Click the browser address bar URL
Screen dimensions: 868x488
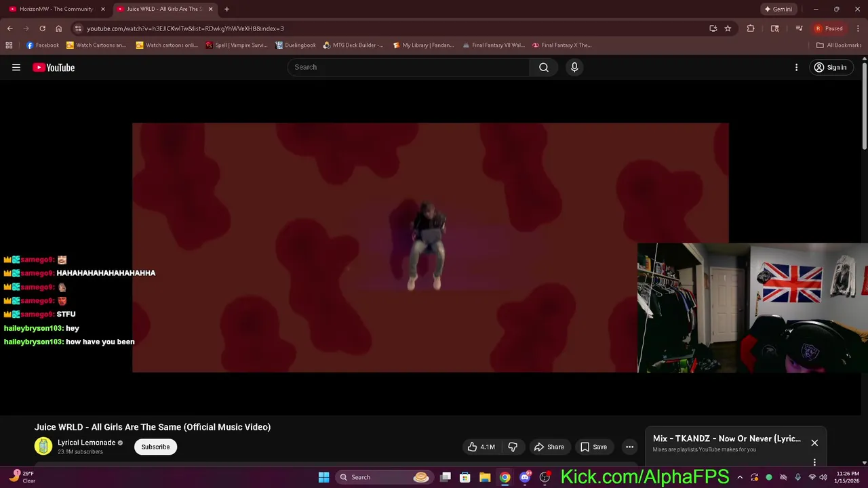(185, 28)
